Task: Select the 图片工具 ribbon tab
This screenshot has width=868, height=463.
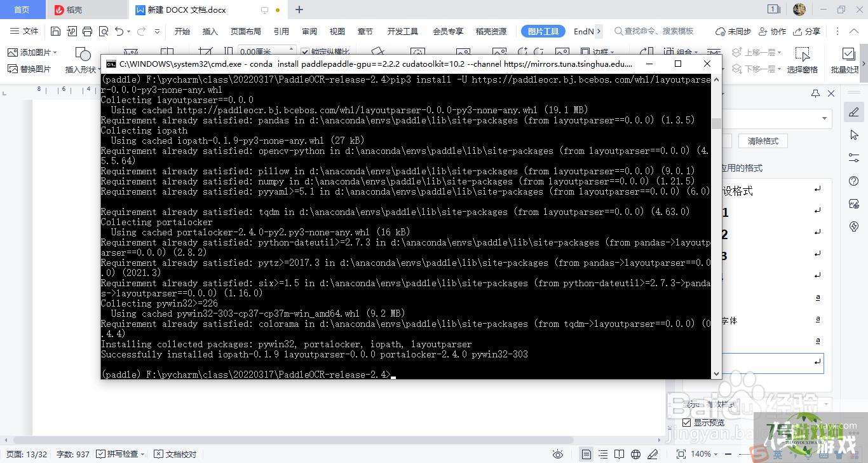Action: [543, 31]
